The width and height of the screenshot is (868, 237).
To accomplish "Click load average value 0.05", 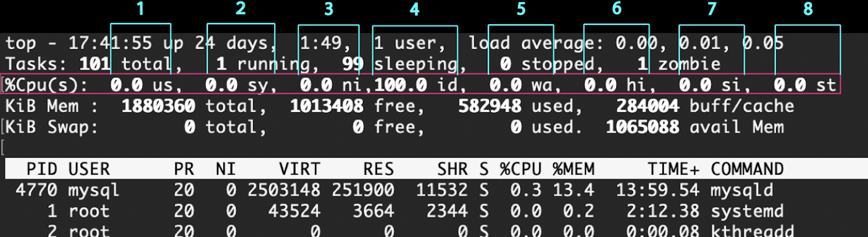I will 763,43.
